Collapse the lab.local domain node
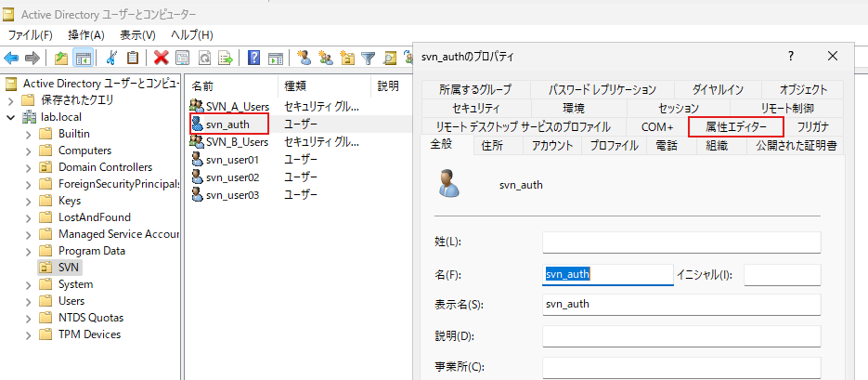The width and height of the screenshot is (868, 380). tap(10, 117)
